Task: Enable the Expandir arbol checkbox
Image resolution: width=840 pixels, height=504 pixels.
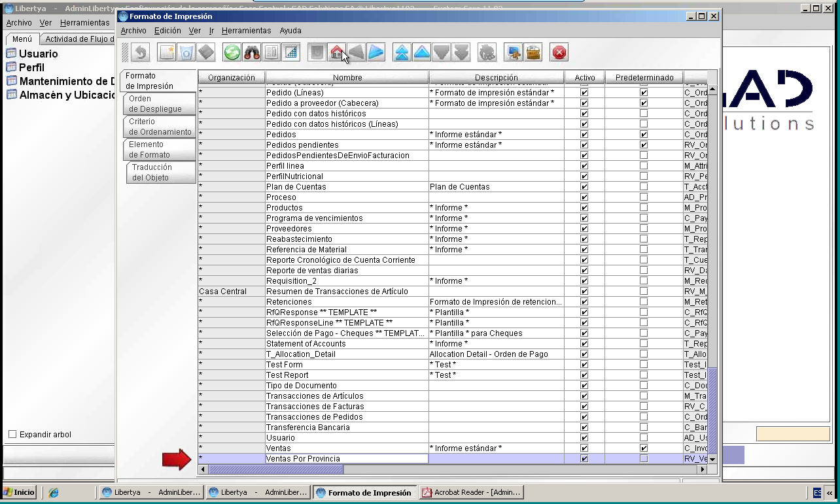Action: click(12, 435)
